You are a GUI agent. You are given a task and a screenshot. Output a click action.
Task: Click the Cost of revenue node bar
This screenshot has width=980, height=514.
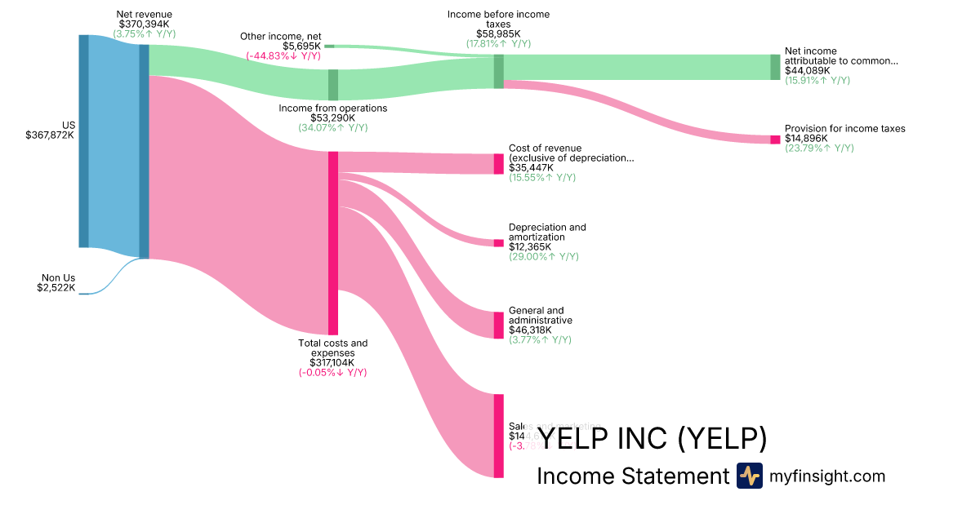[498, 164]
